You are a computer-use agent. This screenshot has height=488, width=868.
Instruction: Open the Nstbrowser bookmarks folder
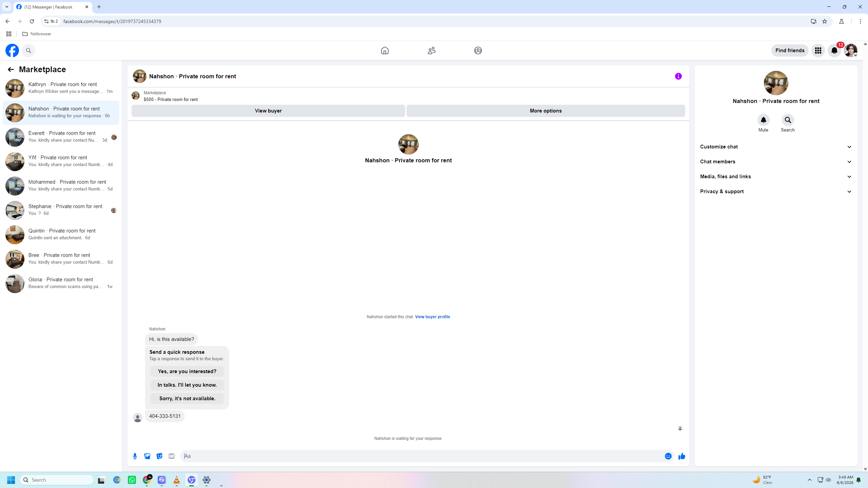click(x=37, y=34)
